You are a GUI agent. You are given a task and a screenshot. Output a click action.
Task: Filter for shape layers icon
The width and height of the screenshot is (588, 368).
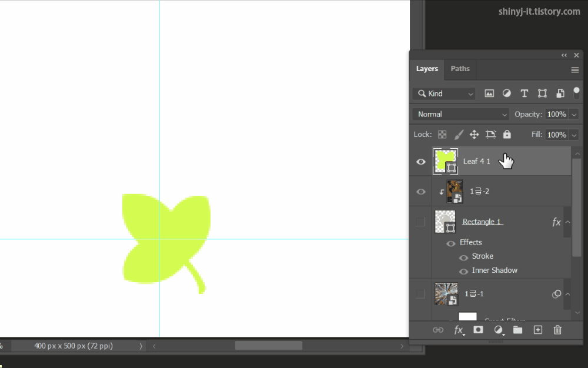(542, 93)
